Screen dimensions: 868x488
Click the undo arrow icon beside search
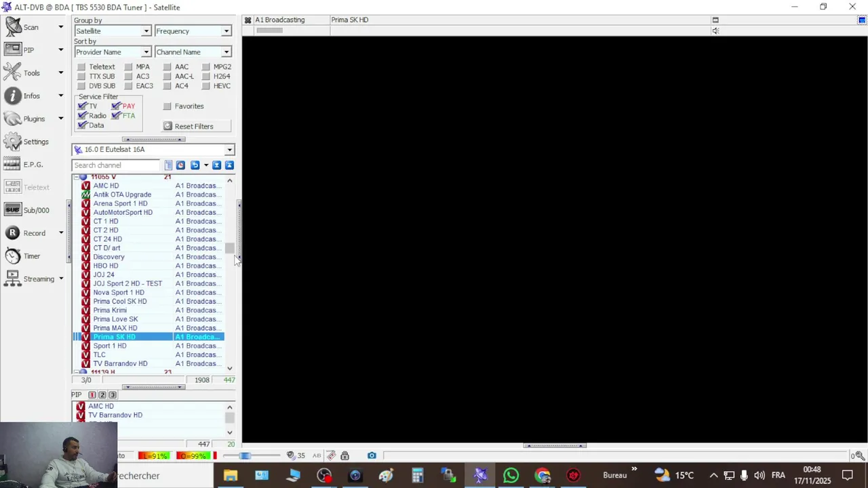point(195,165)
